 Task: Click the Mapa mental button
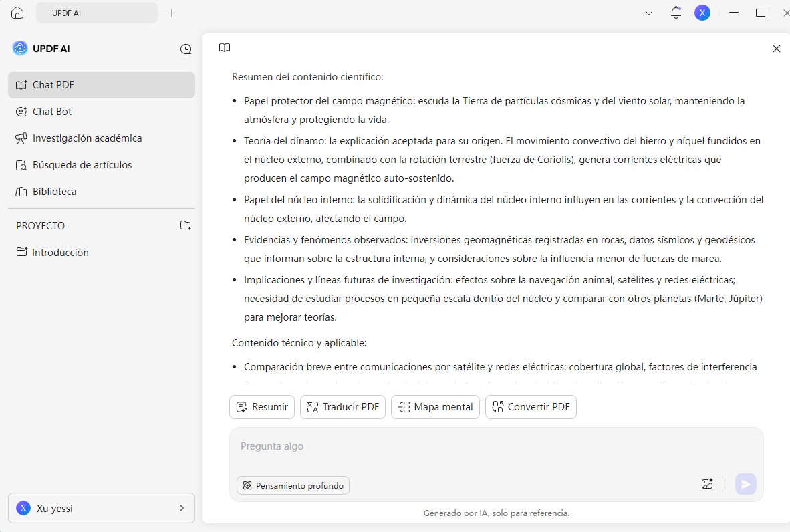(435, 407)
